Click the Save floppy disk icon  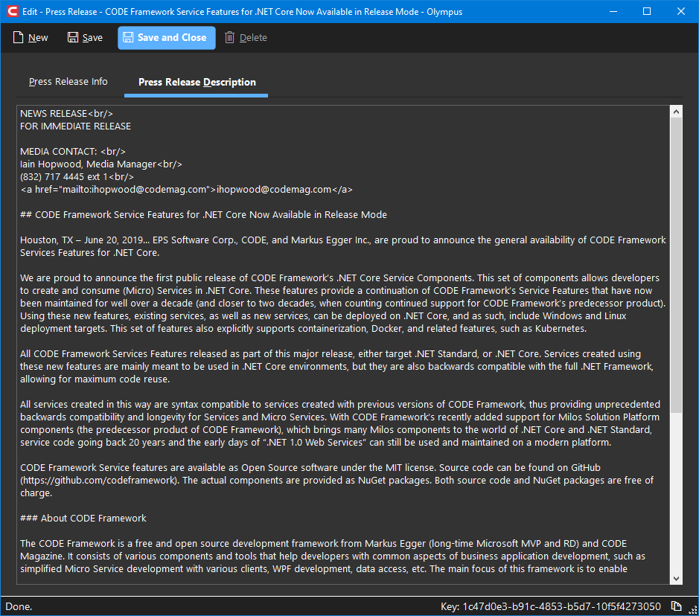click(x=73, y=37)
